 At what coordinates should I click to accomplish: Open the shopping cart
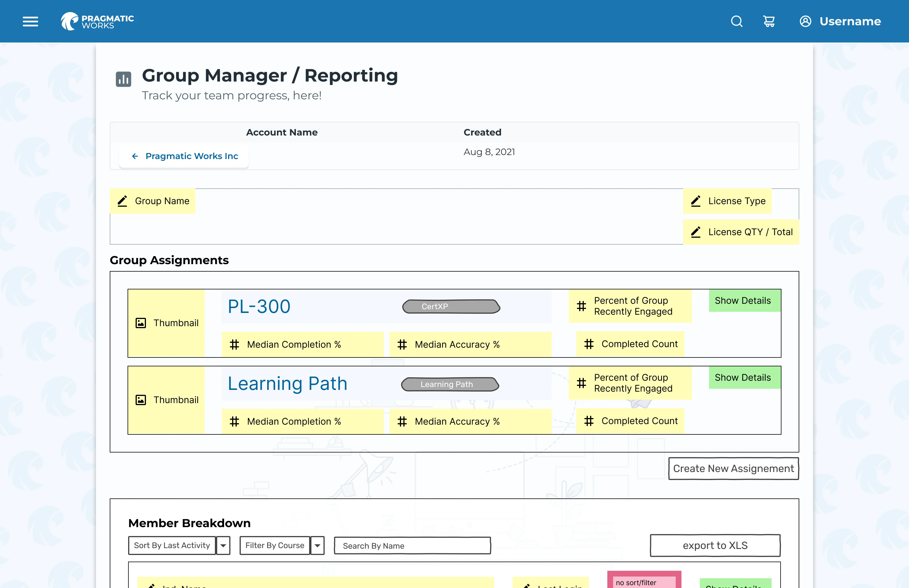tap(769, 21)
